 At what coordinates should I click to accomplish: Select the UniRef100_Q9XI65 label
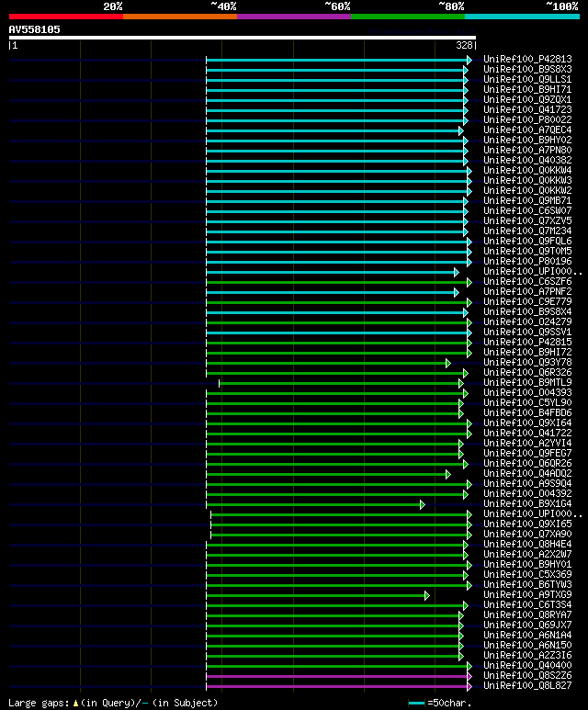click(527, 524)
